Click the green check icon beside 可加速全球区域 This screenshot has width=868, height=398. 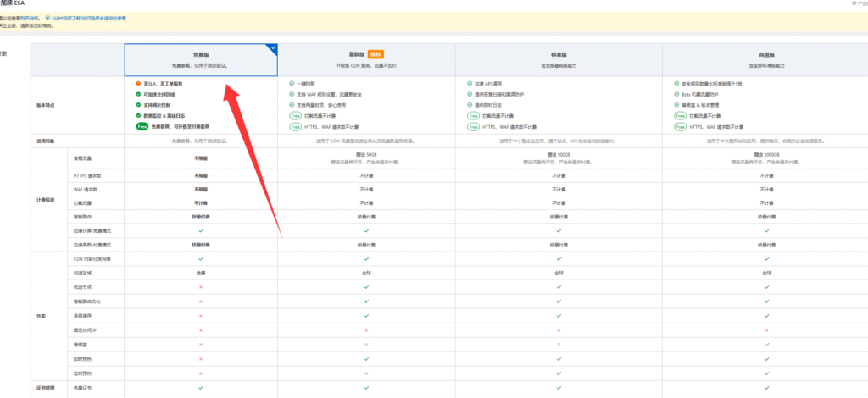coord(138,94)
